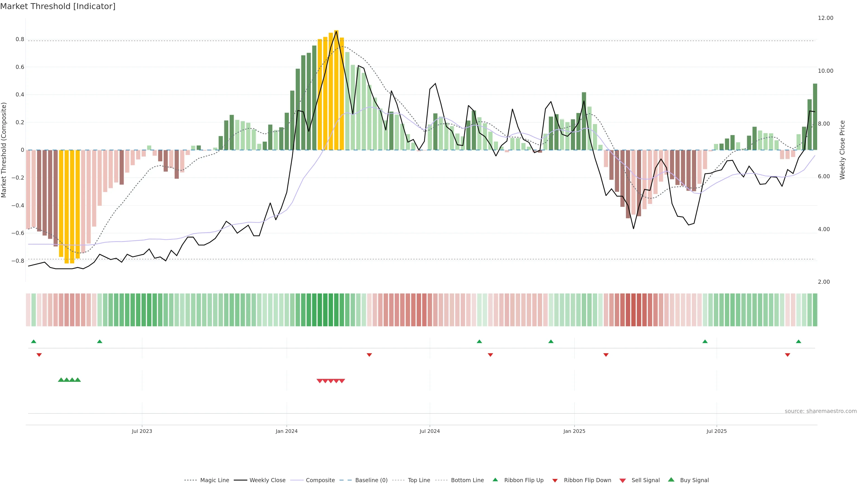Click the Jul 2025 x-axis label
The width and height of the screenshot is (868, 488).
pyautogui.click(x=716, y=431)
